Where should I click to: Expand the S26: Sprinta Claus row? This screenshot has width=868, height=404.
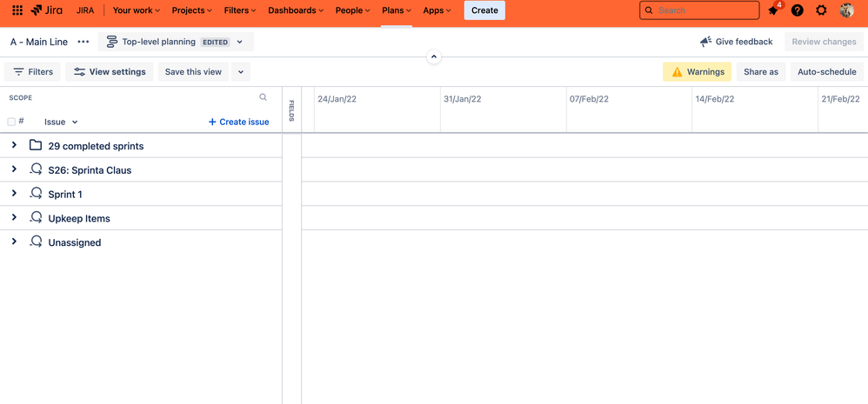pos(15,169)
